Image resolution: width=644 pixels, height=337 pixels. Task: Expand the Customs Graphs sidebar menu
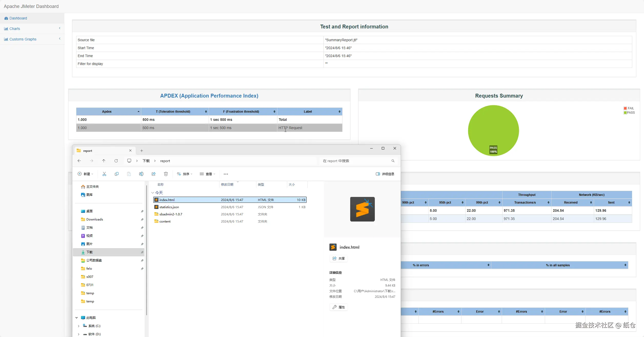click(23, 39)
